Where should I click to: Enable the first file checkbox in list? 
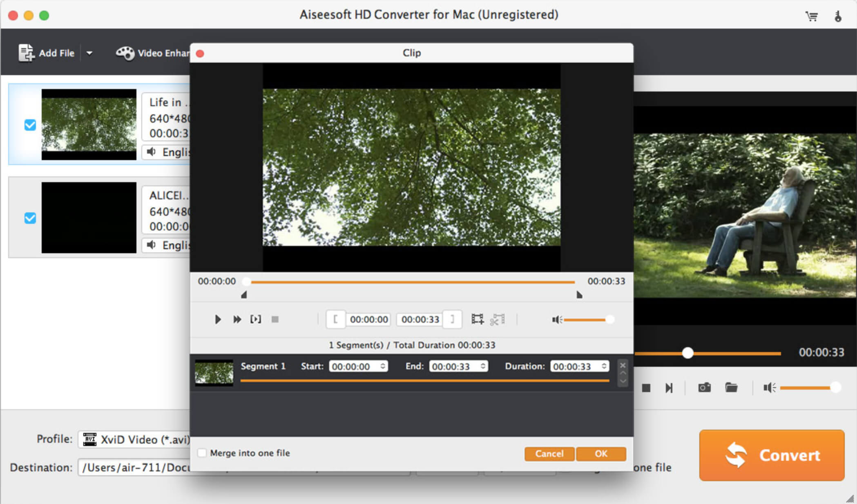[x=30, y=125]
